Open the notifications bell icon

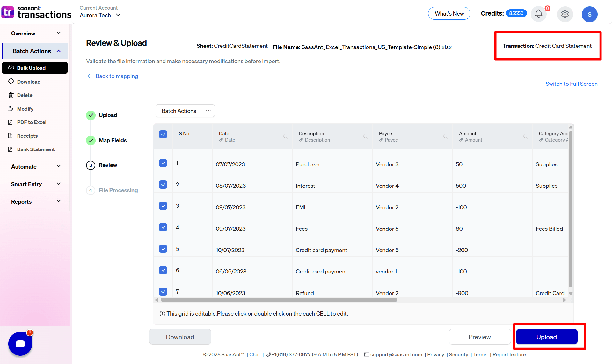538,14
